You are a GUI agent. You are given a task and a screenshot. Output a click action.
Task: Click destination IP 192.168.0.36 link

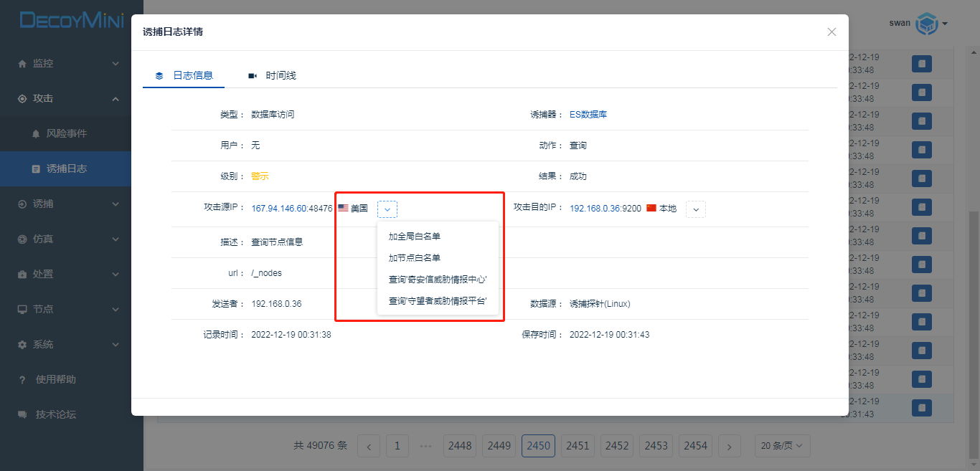tap(597, 209)
